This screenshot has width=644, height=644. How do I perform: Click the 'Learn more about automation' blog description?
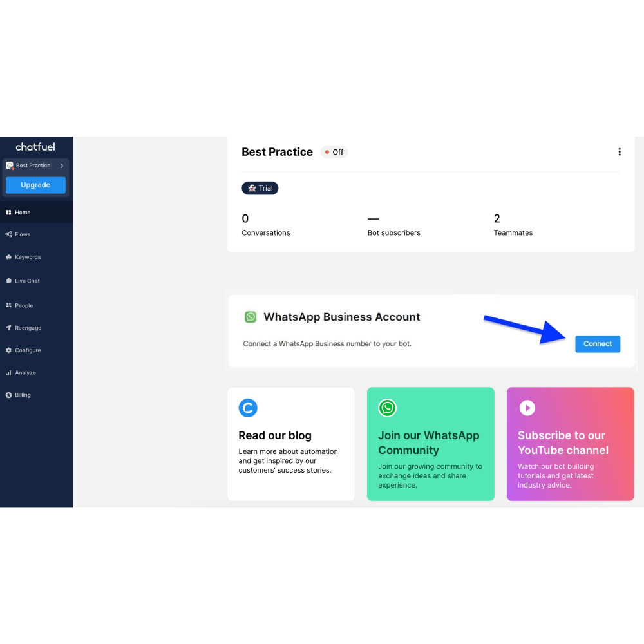(x=288, y=461)
